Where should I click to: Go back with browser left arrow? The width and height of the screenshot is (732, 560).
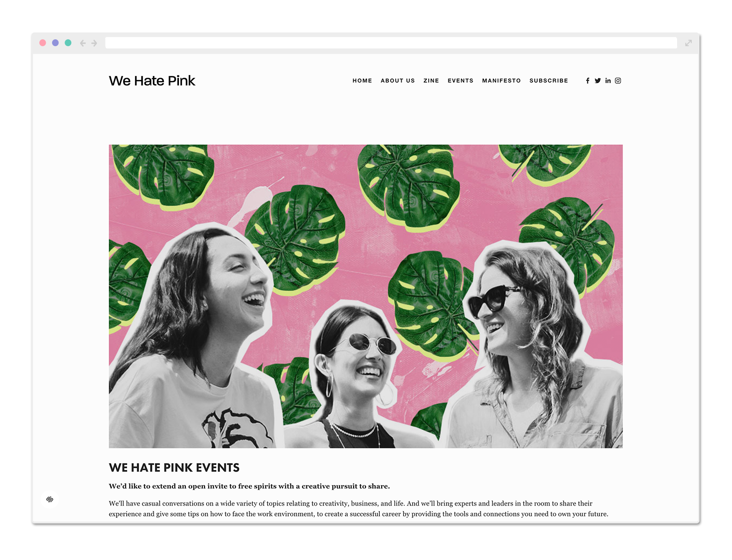click(x=83, y=43)
